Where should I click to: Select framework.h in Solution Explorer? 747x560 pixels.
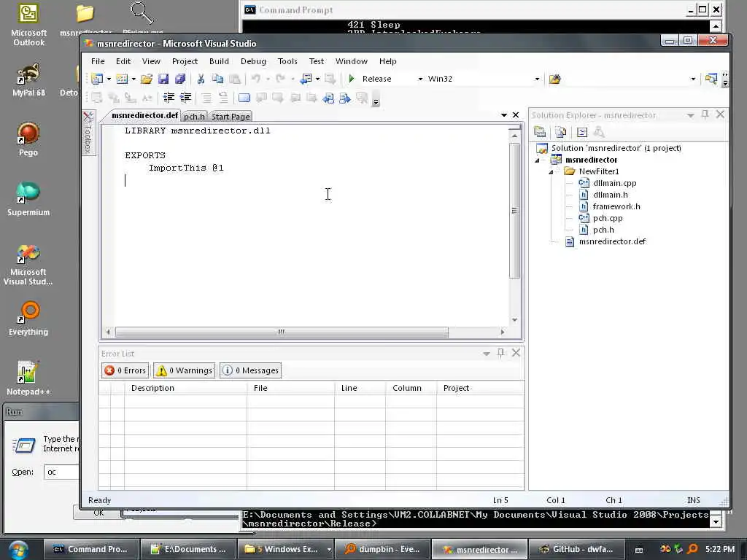[x=616, y=206]
